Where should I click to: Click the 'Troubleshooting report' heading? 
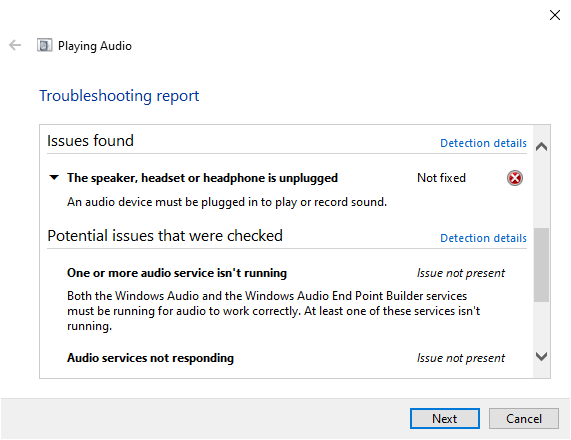[119, 96]
